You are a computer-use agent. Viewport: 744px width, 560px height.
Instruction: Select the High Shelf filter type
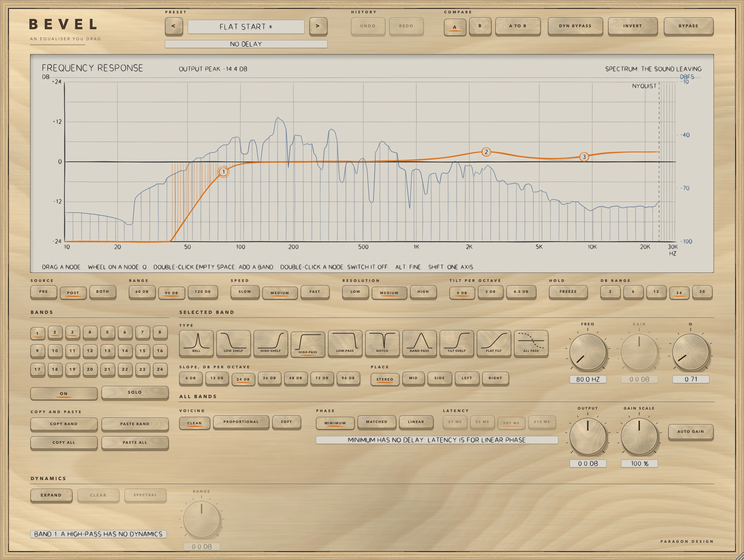tap(271, 343)
